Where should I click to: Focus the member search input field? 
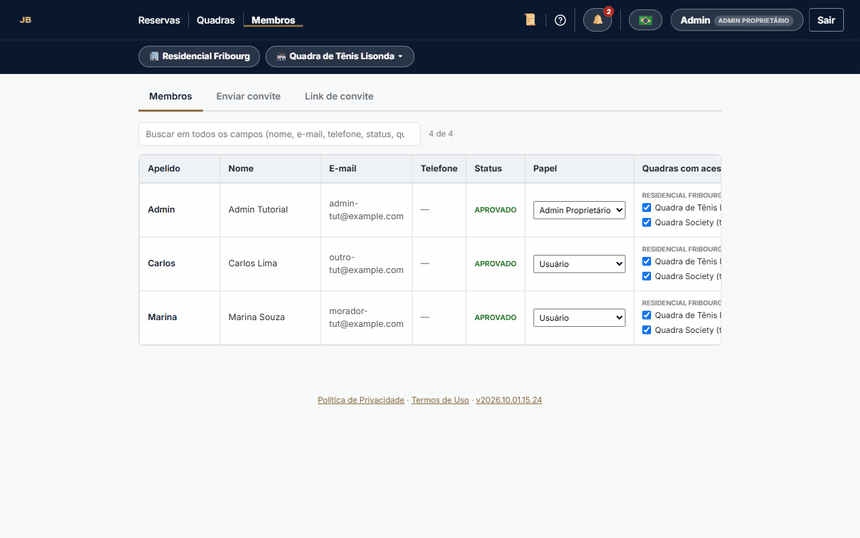click(x=279, y=134)
